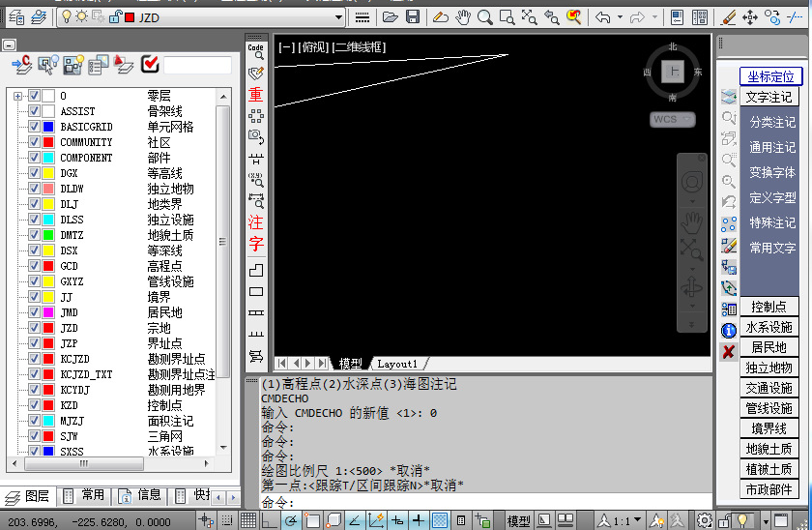Uncheck the JZD layer checkbox

click(34, 328)
